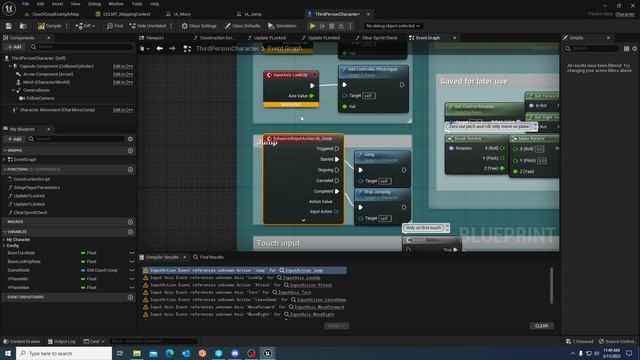Click the frame skip playback button
Screen dimensions: 640x360
click(322, 26)
